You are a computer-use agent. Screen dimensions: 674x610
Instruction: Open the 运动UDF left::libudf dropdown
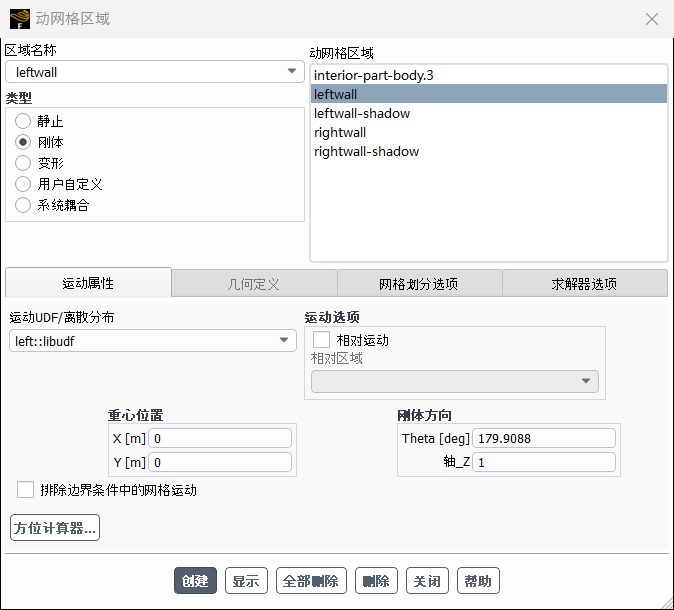153,341
